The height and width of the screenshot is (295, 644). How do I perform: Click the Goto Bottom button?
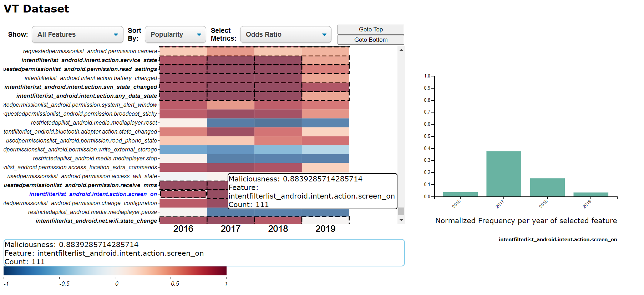371,40
